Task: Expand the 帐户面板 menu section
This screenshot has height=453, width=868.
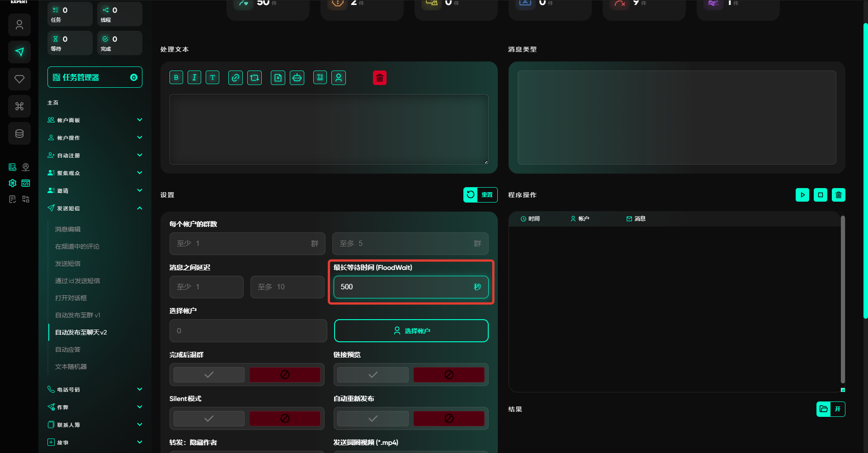Action: point(95,120)
